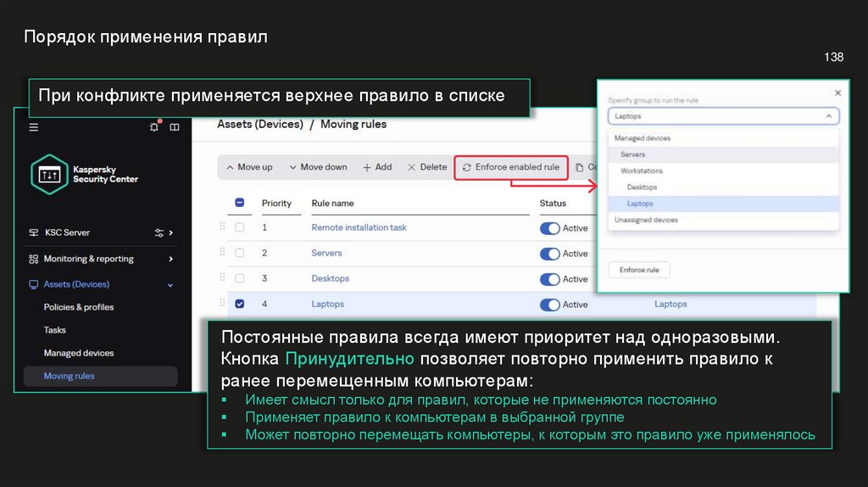Viewport: 868px width, 487px height.
Task: Open the Laptops rule name link
Action: (x=328, y=305)
